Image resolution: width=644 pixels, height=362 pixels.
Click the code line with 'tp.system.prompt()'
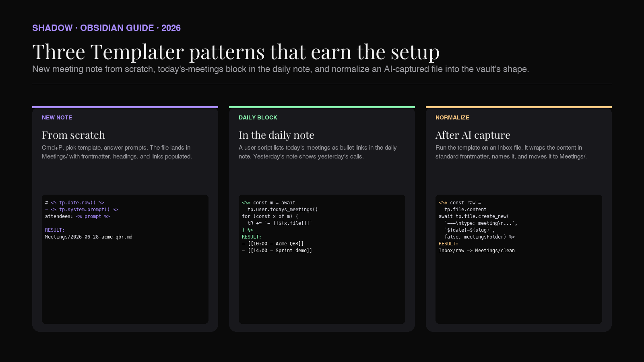pyautogui.click(x=82, y=210)
